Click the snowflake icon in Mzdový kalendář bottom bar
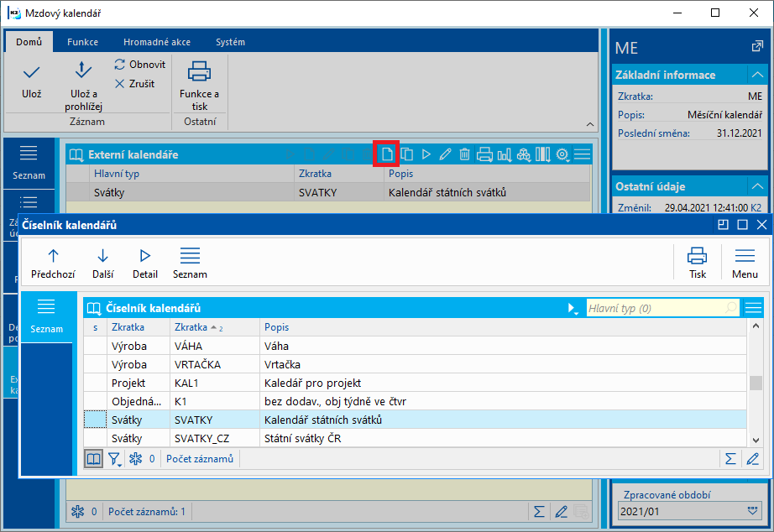This screenshot has height=532, width=774. [x=77, y=512]
